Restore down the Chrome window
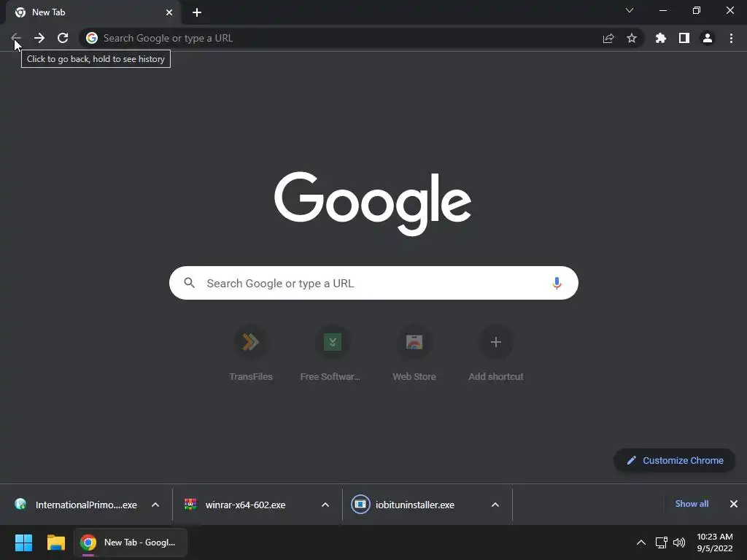The width and height of the screenshot is (747, 560). coord(697,10)
